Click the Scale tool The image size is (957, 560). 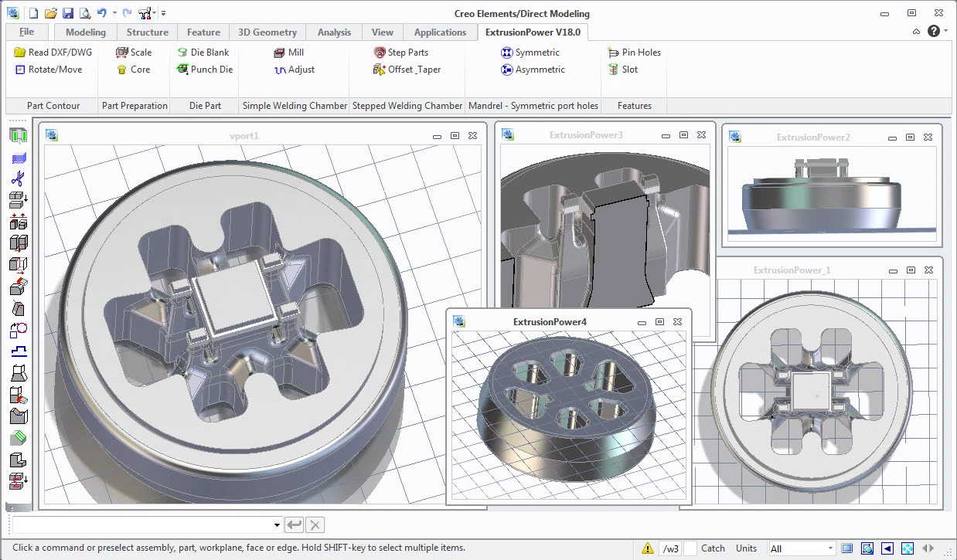click(134, 53)
